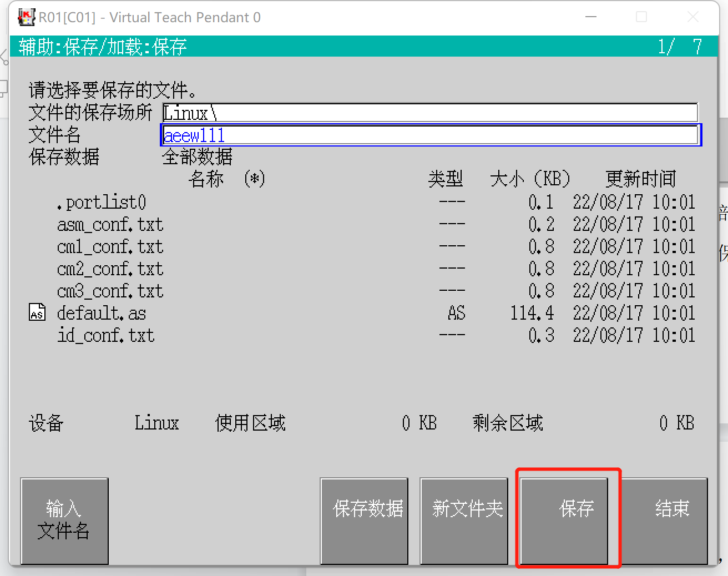This screenshot has width=728, height=576.
Task: Click the Virtual Teach Pendant title bar icon
Action: point(26,17)
